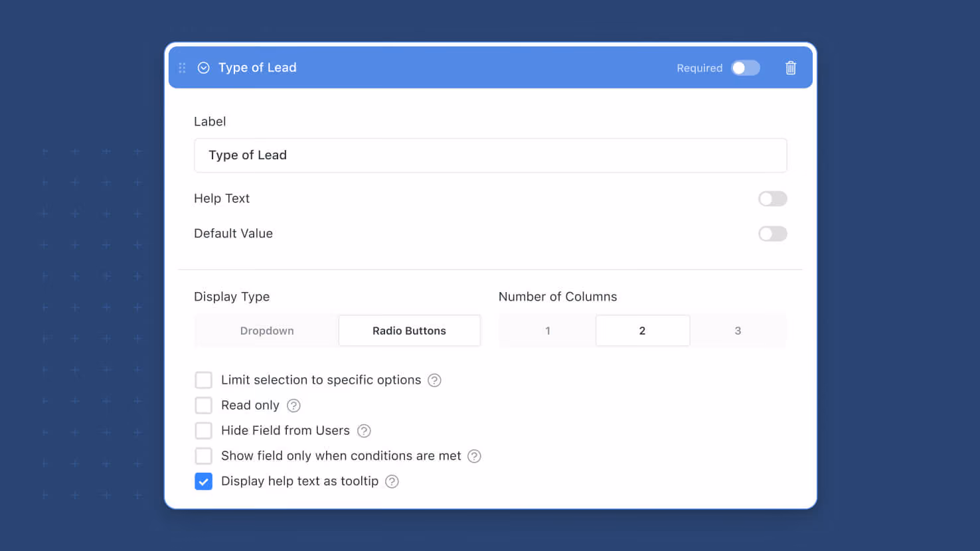
Task: Open help icon for Hide Field from Users
Action: tap(364, 431)
